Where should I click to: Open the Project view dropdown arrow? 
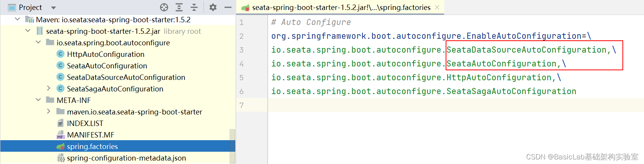[54, 8]
